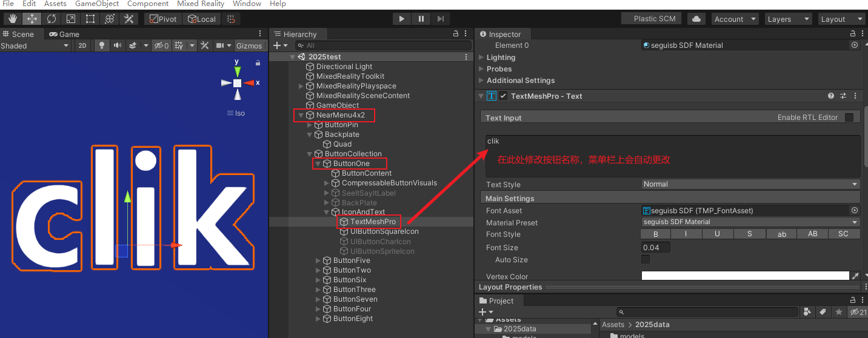This screenshot has height=338, width=868.
Task: Start Play mode
Action: point(402,19)
